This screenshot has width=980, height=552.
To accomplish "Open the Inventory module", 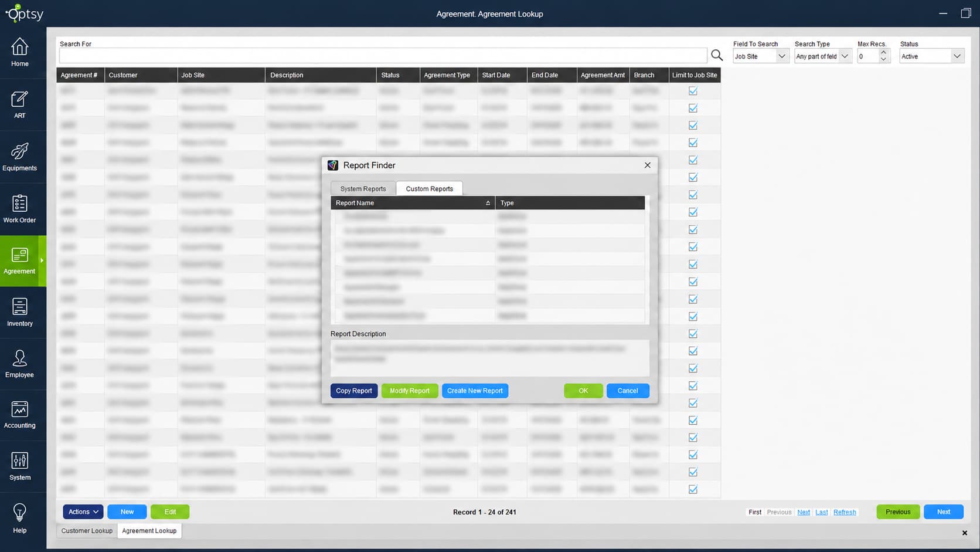I will pos(20,313).
